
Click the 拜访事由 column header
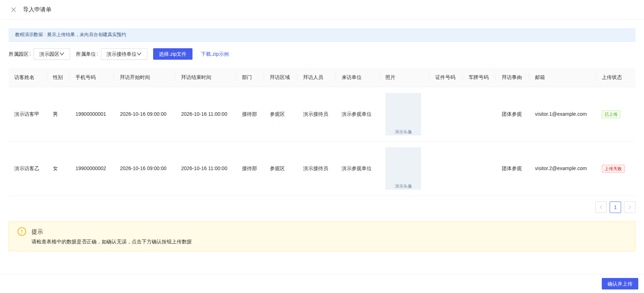tap(512, 77)
